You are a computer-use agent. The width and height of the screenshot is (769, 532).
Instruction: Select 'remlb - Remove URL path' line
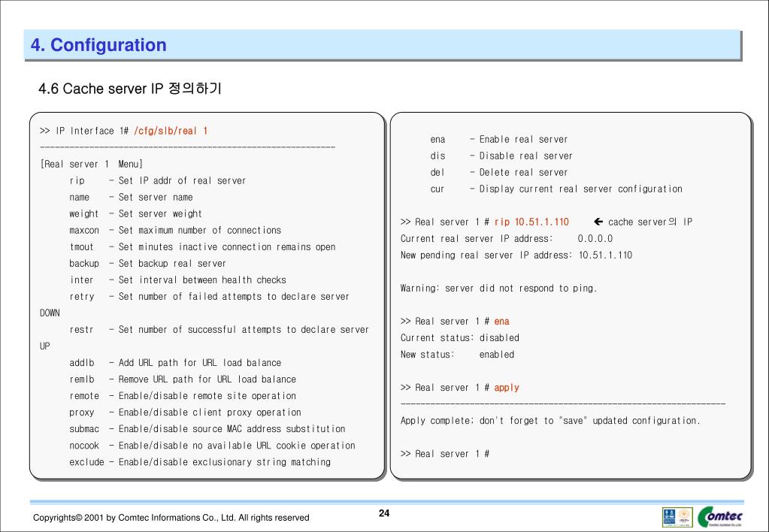pyautogui.click(x=183, y=379)
